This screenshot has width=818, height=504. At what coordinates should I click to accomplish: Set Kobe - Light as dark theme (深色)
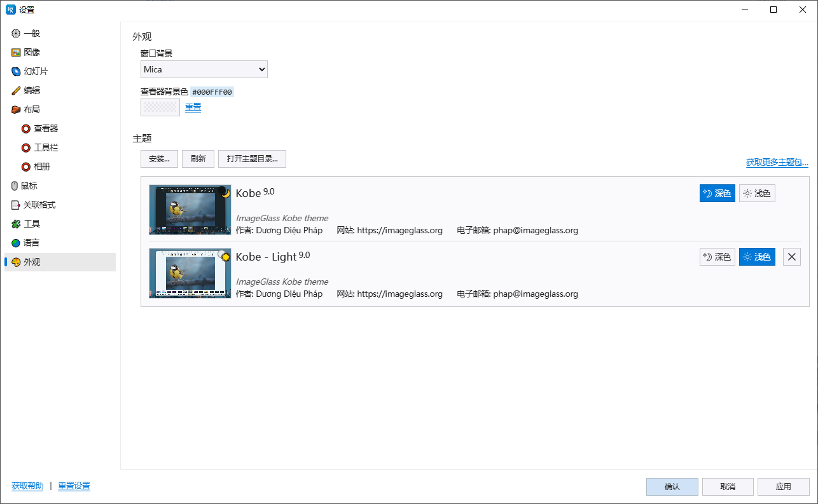717,257
